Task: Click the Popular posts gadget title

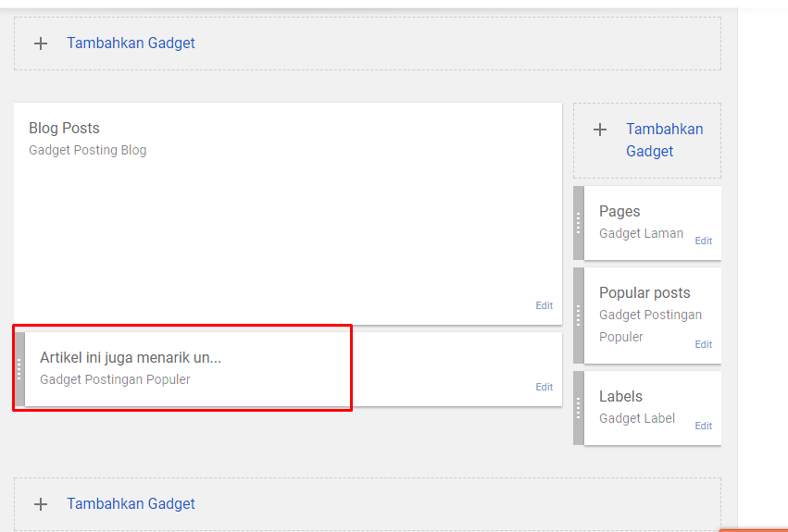Action: [x=644, y=293]
